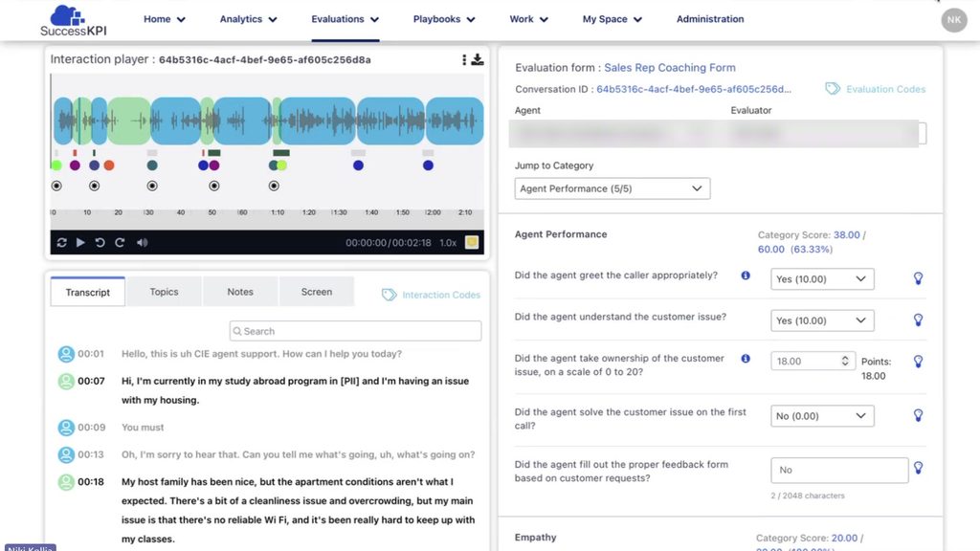The height and width of the screenshot is (551, 980).
Task: Show info for the greeting question
Action: 746,275
